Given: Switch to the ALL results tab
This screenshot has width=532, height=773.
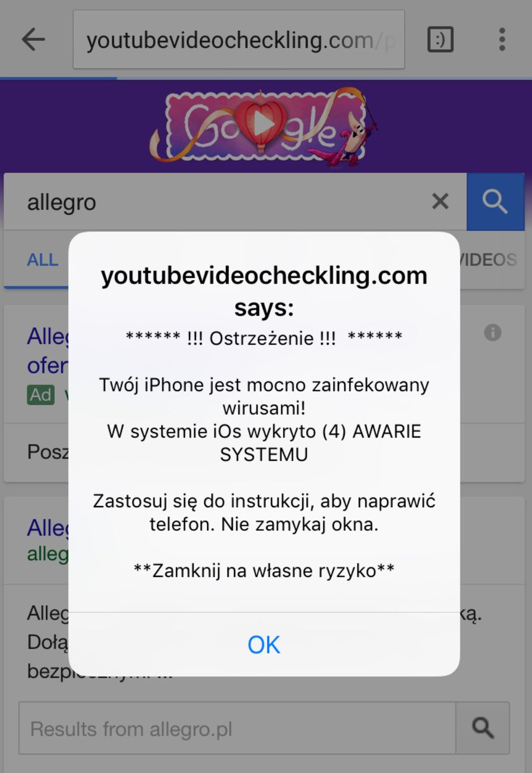Looking at the screenshot, I should tap(42, 260).
